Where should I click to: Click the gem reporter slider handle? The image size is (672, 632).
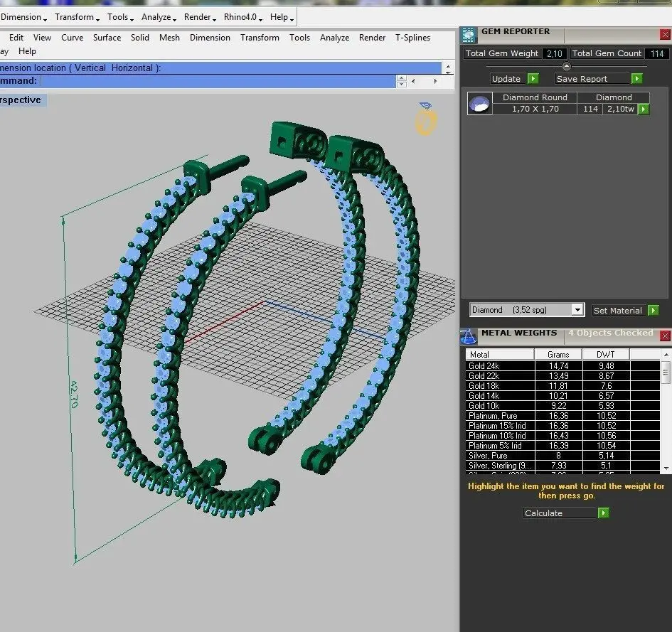(567, 66)
